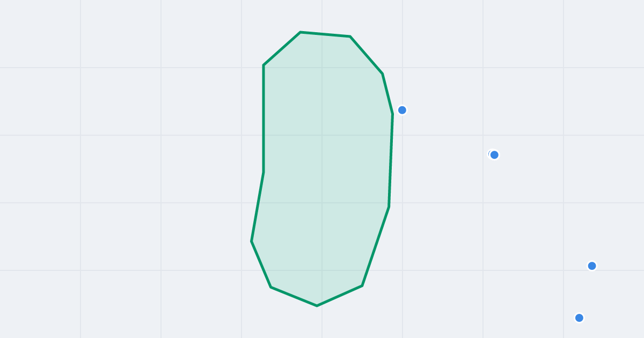Viewport: 644px width, 338px height.
Task: Click the polygon vertex between the top edge and rightmost corner
Action: click(382, 74)
